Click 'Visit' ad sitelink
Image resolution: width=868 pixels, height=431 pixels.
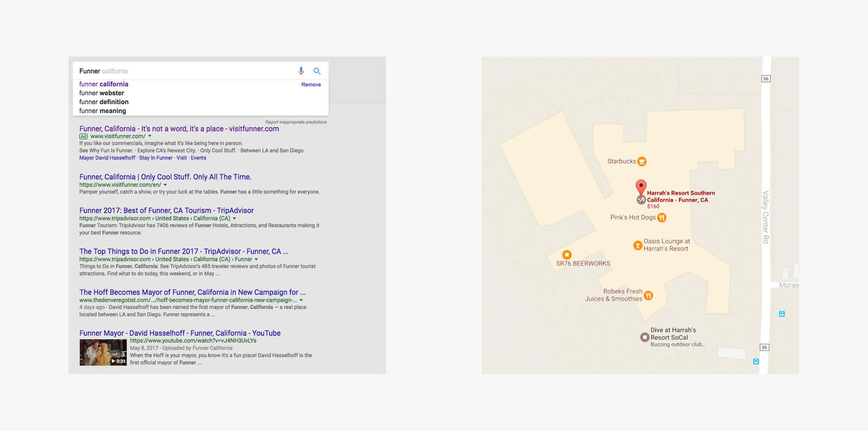coord(182,158)
